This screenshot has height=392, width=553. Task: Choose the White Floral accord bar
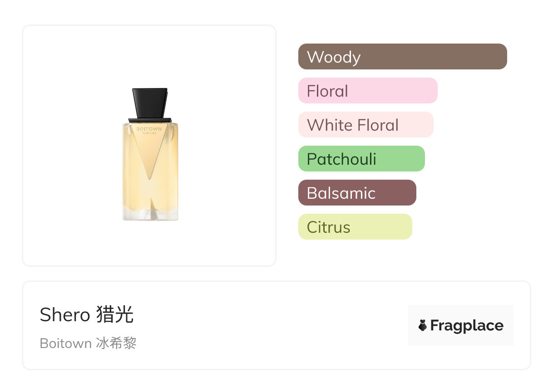[x=365, y=125]
